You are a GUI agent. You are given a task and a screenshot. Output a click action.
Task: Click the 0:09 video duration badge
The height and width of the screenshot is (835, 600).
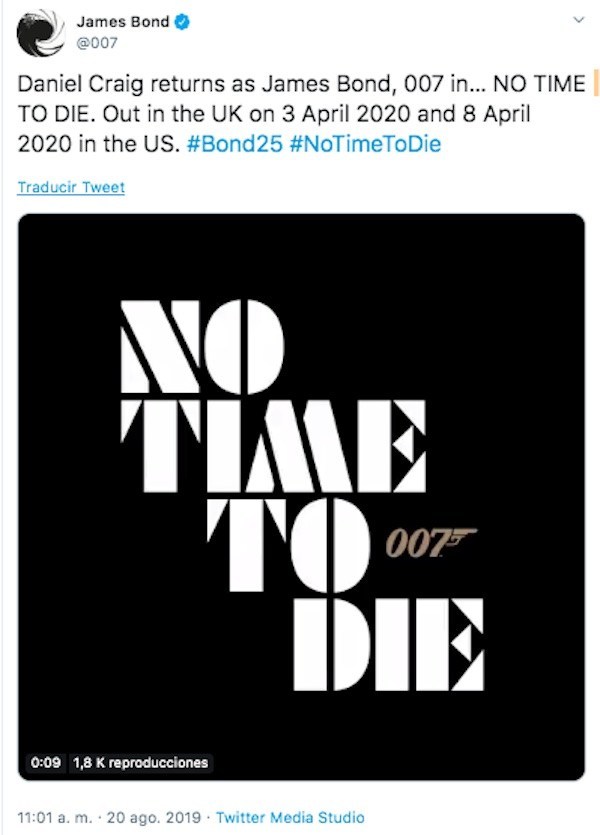47,762
